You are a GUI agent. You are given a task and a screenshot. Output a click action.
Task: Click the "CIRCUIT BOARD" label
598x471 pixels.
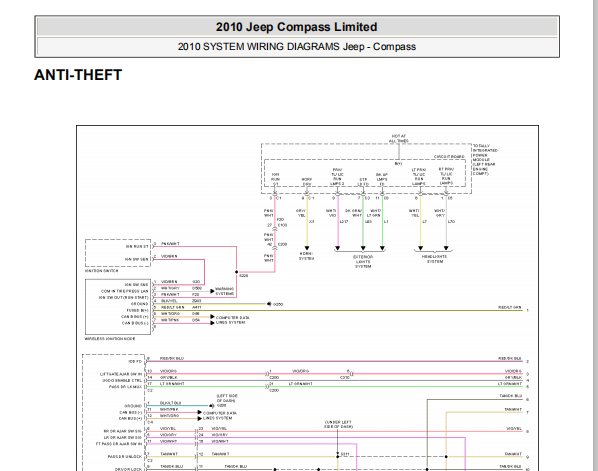[449, 157]
